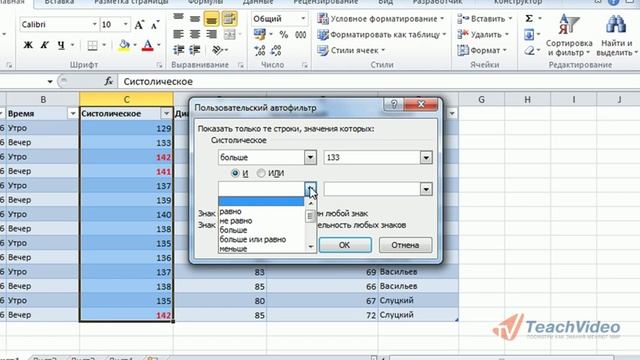Screen dimensions: 640x360
Task: Open Clear (eraser) options
Action: [529, 51]
